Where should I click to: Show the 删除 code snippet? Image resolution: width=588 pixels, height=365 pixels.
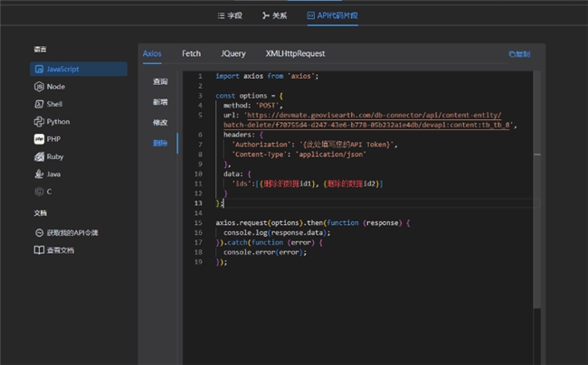tap(160, 144)
